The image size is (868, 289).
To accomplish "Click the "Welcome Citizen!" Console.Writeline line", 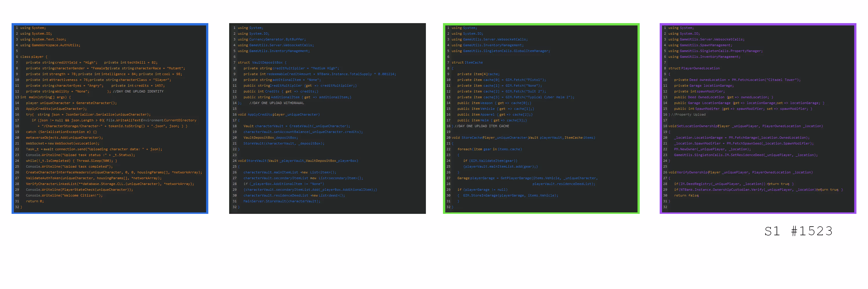I will pyautogui.click(x=64, y=195).
